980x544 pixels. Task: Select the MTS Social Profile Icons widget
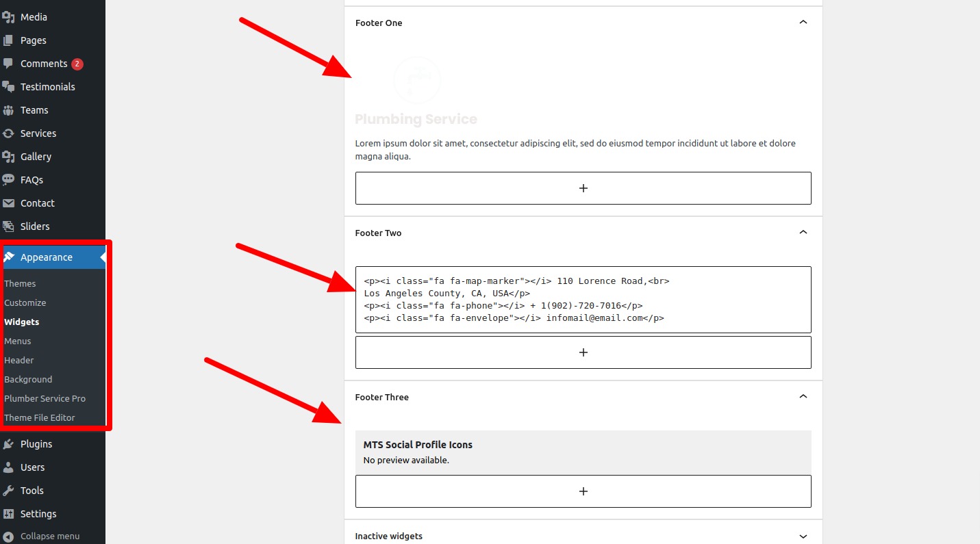click(x=583, y=452)
